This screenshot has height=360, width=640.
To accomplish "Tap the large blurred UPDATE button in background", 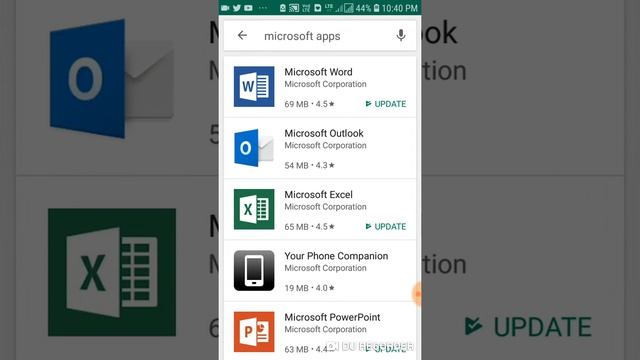I will tap(528, 327).
